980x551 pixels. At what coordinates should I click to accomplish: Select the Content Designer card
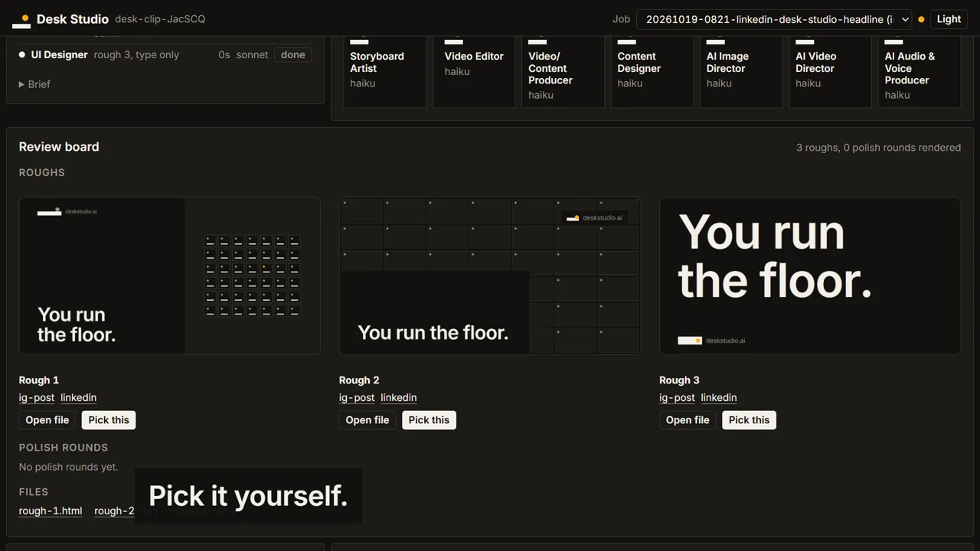[652, 71]
